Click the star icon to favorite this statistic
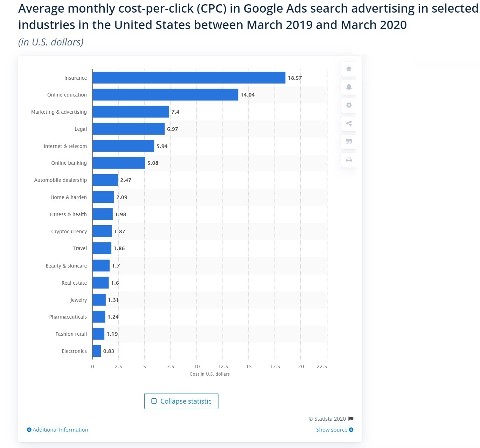The height and width of the screenshot is (448, 480). coord(348,69)
